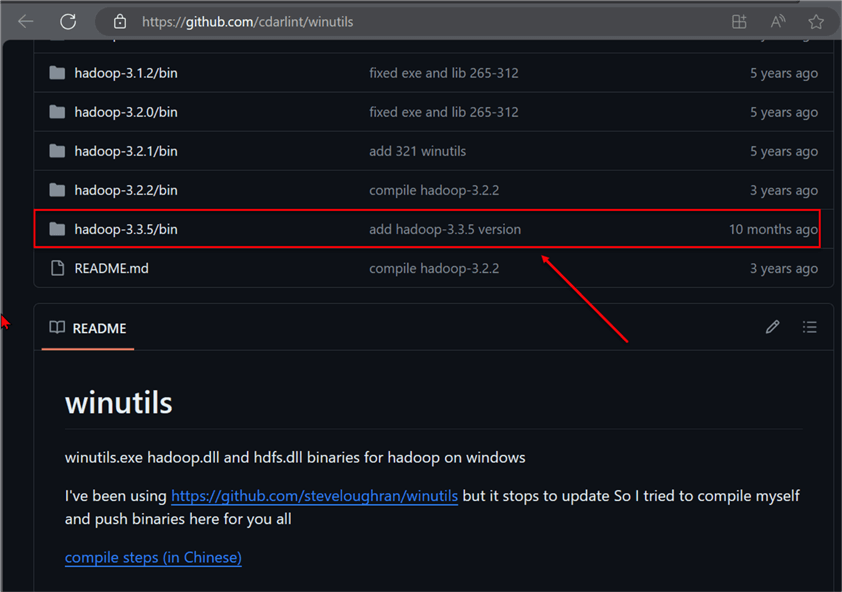Click the file icon beside README.md
842x592 pixels.
(x=57, y=268)
